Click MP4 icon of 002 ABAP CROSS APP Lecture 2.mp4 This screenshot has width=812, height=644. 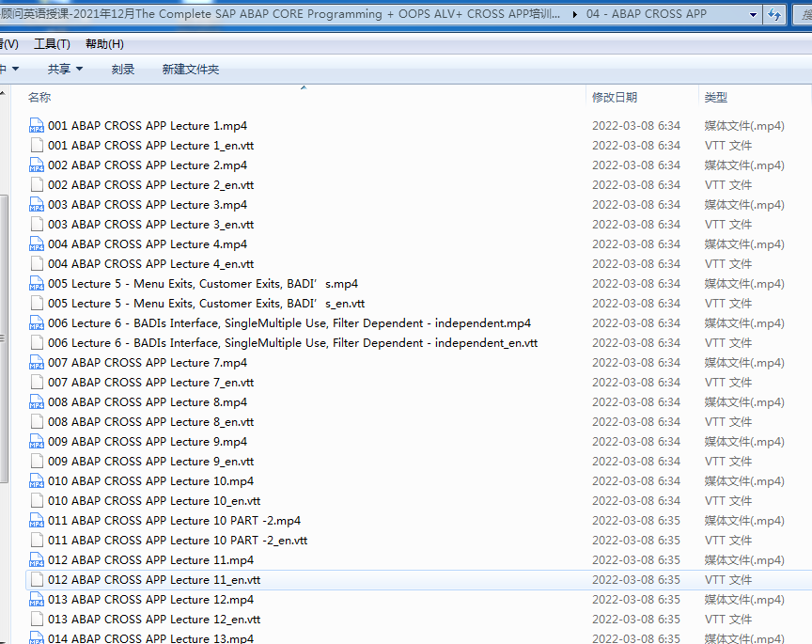(x=37, y=165)
